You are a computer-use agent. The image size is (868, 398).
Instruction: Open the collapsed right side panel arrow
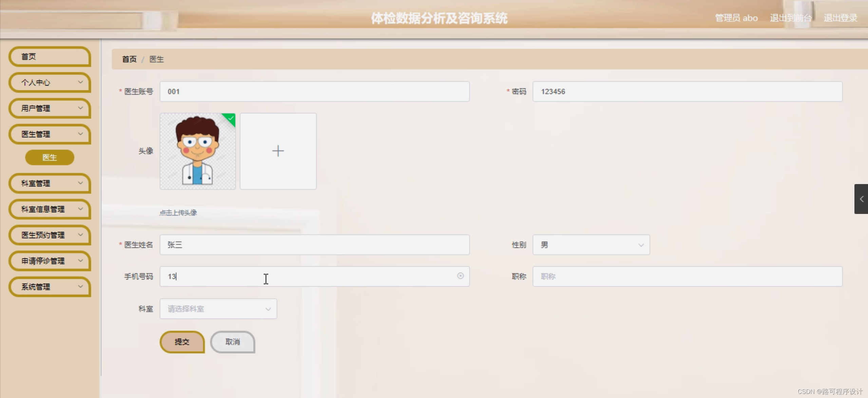861,199
